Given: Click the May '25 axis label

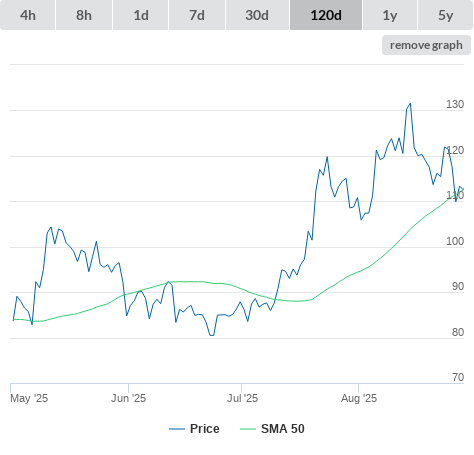Looking at the screenshot, I should click(29, 398).
